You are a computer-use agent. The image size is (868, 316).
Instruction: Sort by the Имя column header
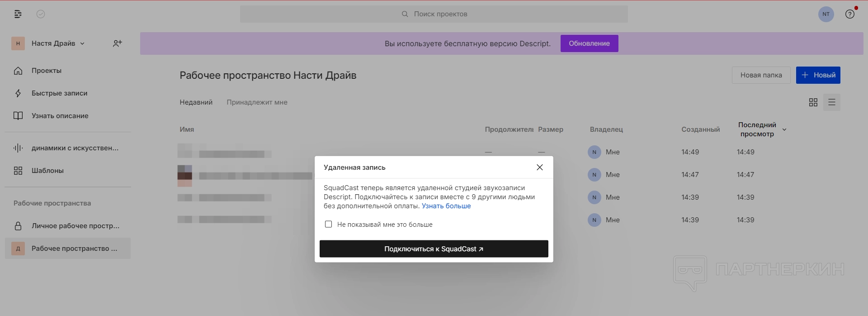(x=187, y=129)
